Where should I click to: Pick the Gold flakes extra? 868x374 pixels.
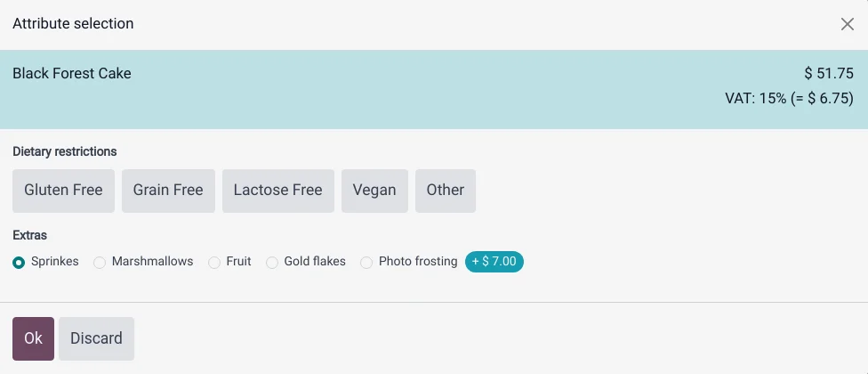pos(272,263)
